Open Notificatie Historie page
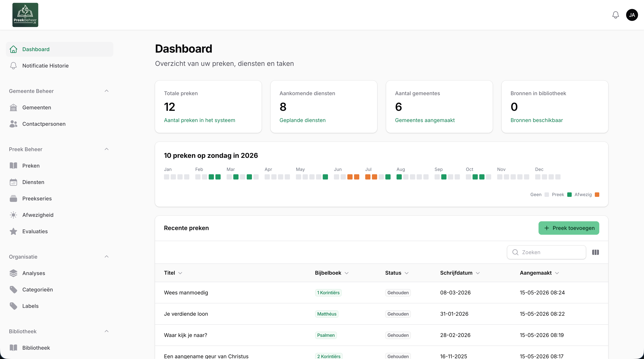This screenshot has height=359, width=644. point(59,66)
